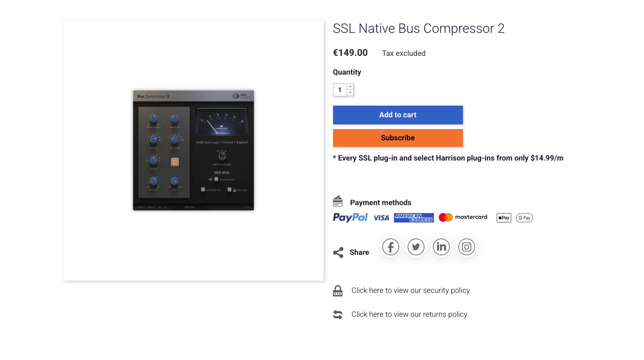Toggle the EXTERNAL S/C switch

tap(204, 190)
